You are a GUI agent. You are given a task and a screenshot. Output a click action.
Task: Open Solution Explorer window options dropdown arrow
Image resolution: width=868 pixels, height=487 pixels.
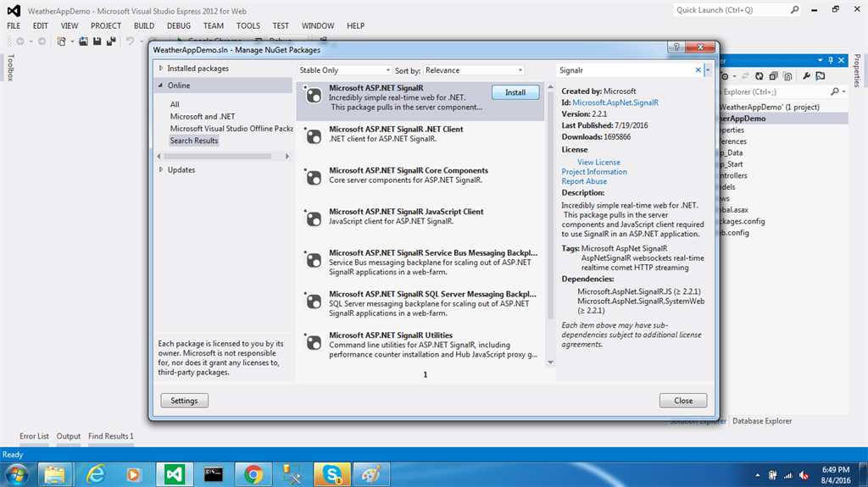click(x=821, y=60)
